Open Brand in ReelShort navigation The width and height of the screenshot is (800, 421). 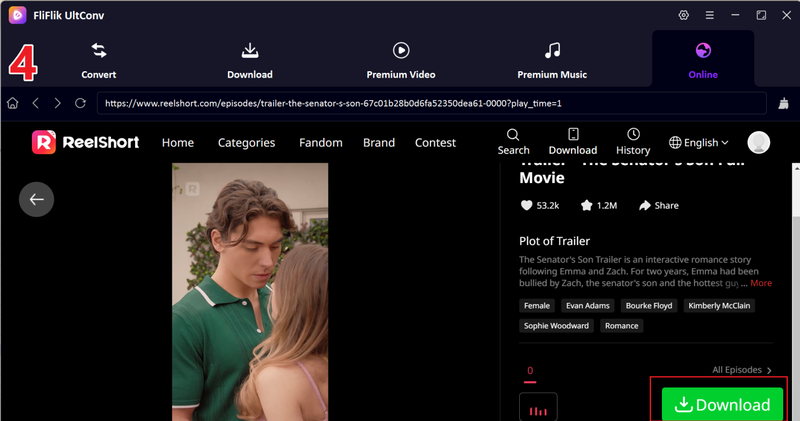379,143
